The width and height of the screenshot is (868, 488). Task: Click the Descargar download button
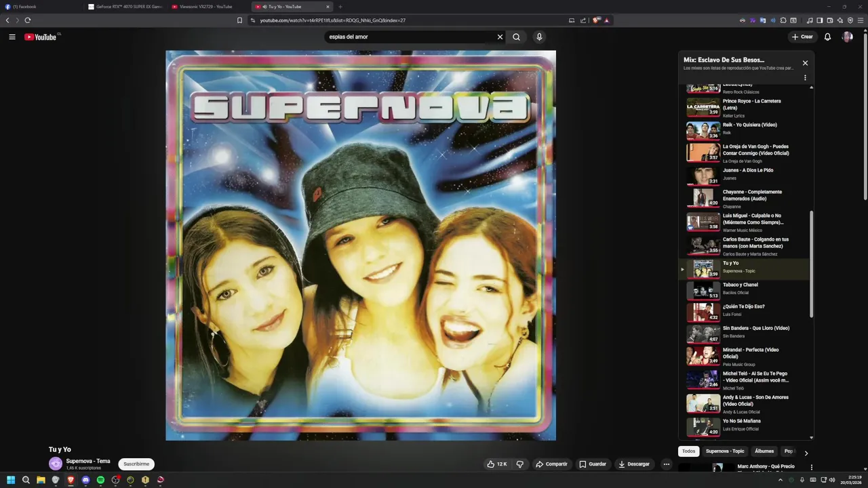pyautogui.click(x=634, y=464)
